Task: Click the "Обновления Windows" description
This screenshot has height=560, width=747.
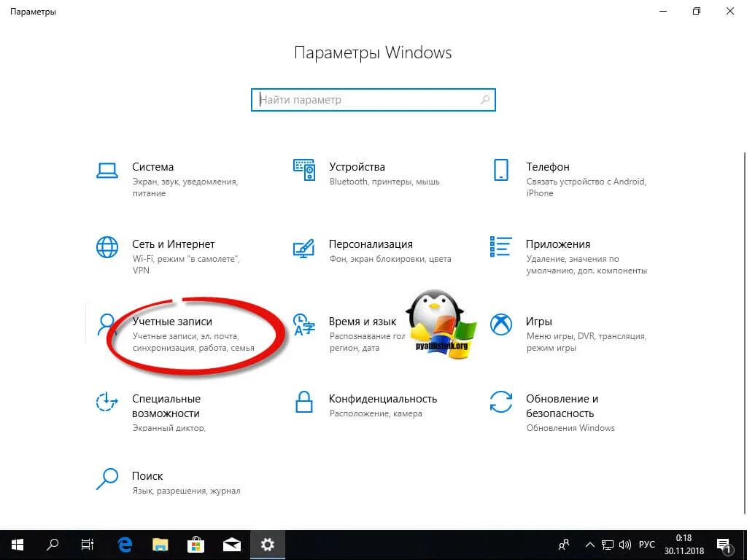Action: click(x=570, y=428)
